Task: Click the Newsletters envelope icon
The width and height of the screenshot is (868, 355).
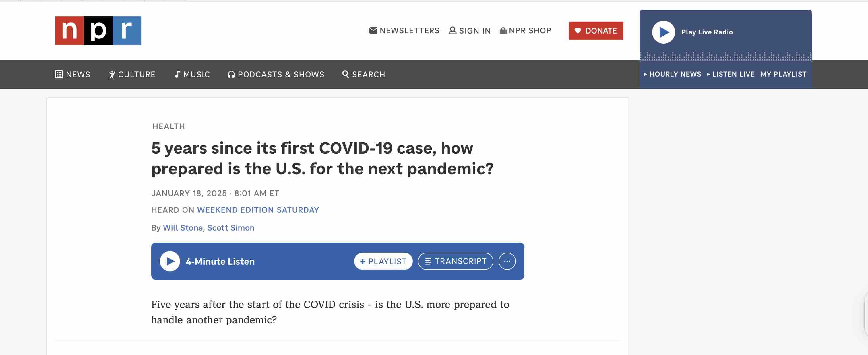Action: pos(373,31)
